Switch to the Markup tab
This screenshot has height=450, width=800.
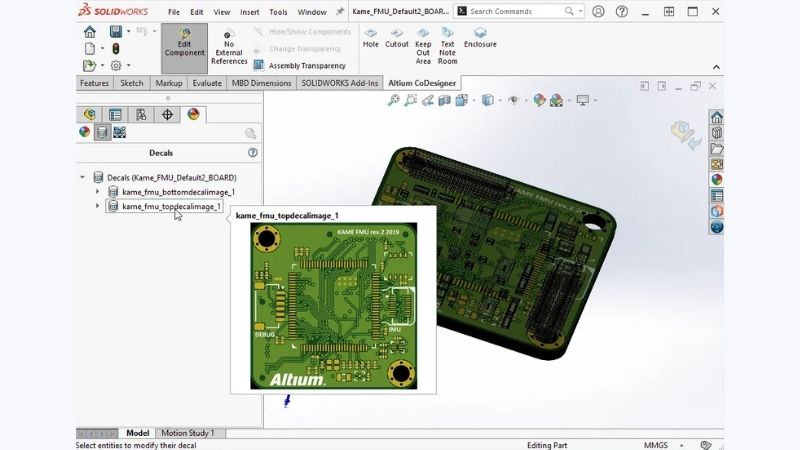[169, 83]
